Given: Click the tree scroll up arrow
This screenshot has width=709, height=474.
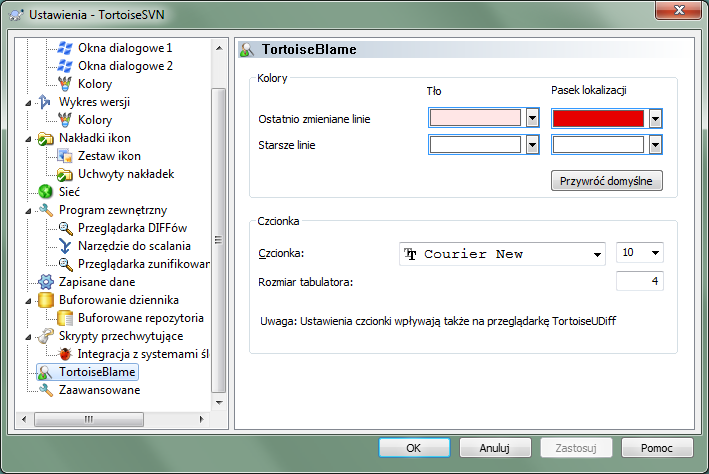Looking at the screenshot, I should [x=219, y=48].
